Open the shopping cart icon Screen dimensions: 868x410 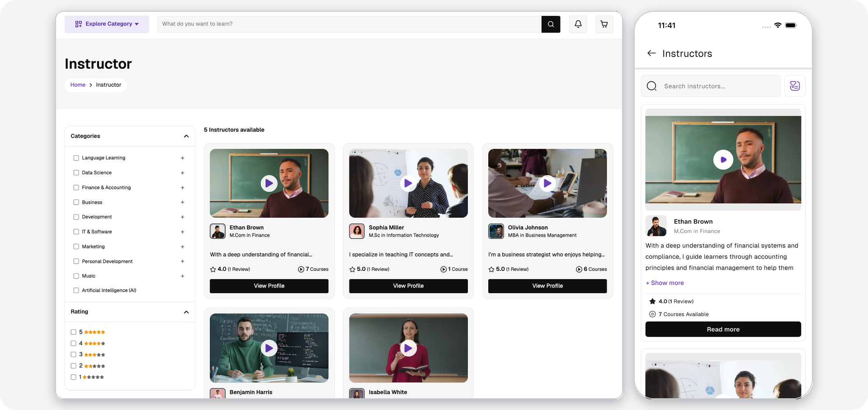[604, 24]
